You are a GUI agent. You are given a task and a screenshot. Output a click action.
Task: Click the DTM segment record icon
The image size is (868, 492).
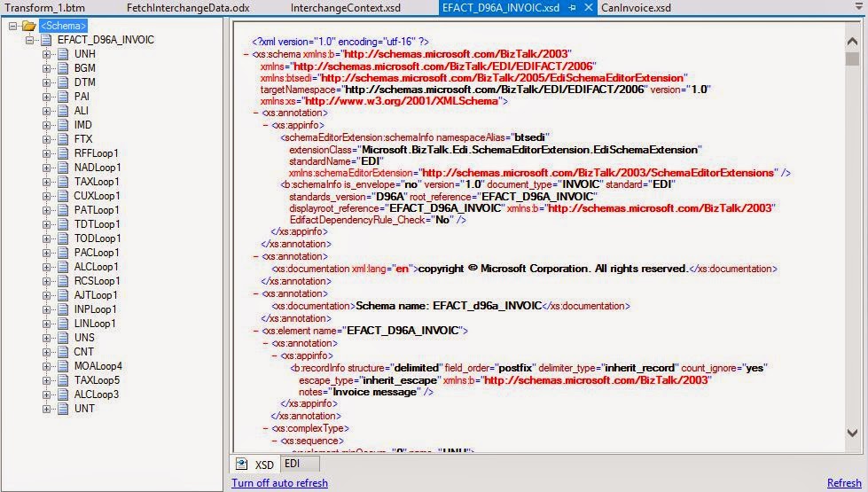pos(63,82)
